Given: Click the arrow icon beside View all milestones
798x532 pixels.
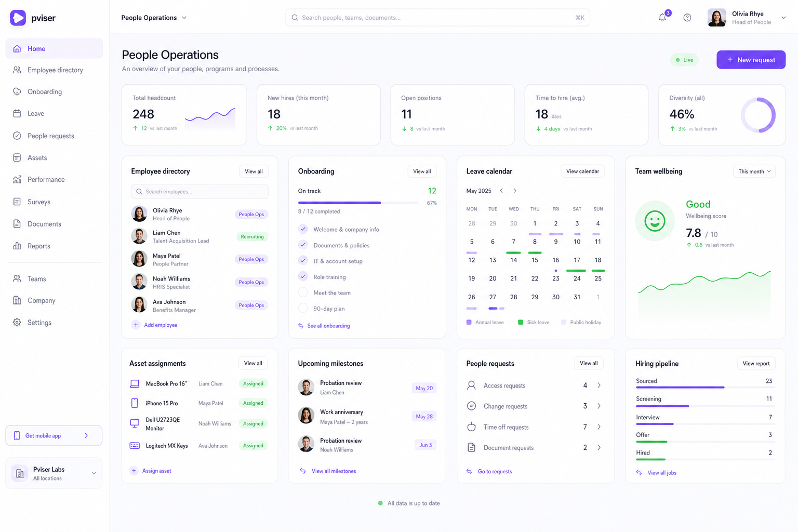Looking at the screenshot, I should point(303,471).
